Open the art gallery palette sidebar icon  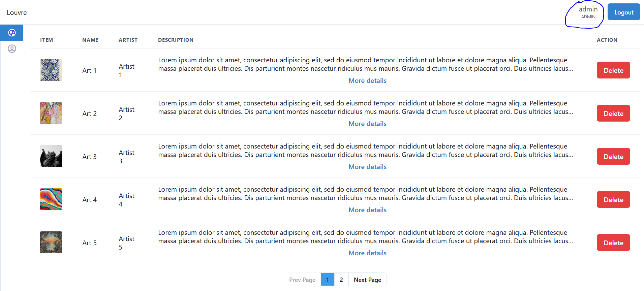point(12,33)
